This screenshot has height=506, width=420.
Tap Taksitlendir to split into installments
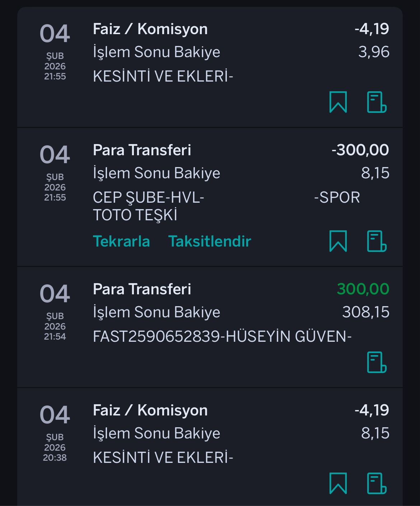tap(210, 241)
